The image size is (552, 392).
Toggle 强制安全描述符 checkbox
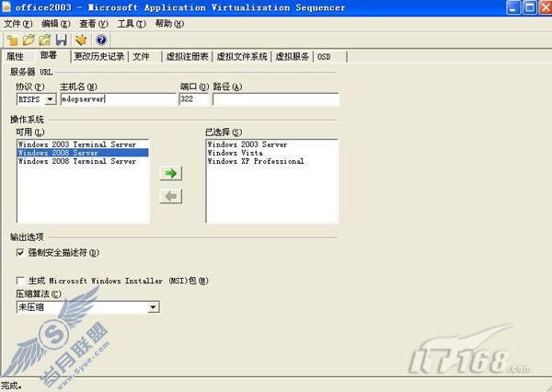pyautogui.click(x=20, y=253)
